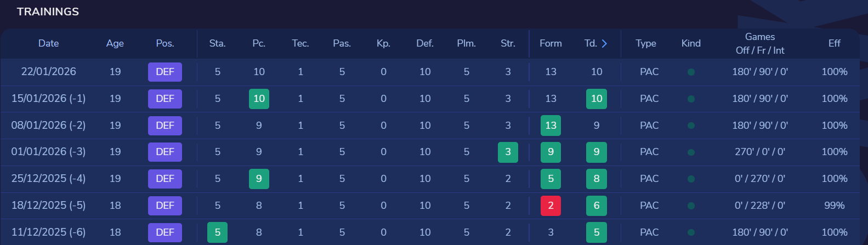
Task: Click the green Form 13 badge
Action: pyautogui.click(x=551, y=126)
